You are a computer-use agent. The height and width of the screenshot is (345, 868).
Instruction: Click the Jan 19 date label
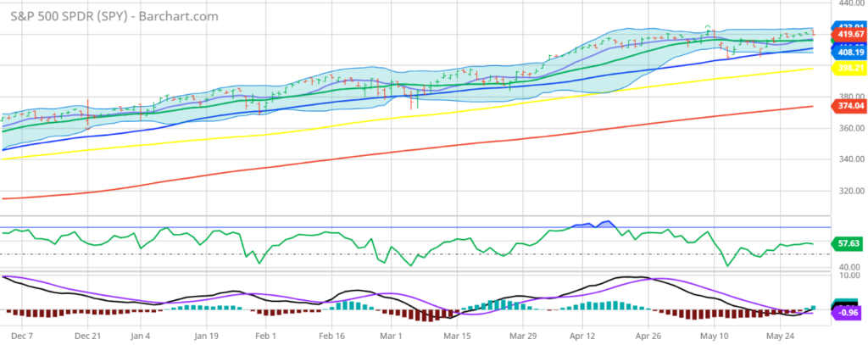pyautogui.click(x=205, y=336)
